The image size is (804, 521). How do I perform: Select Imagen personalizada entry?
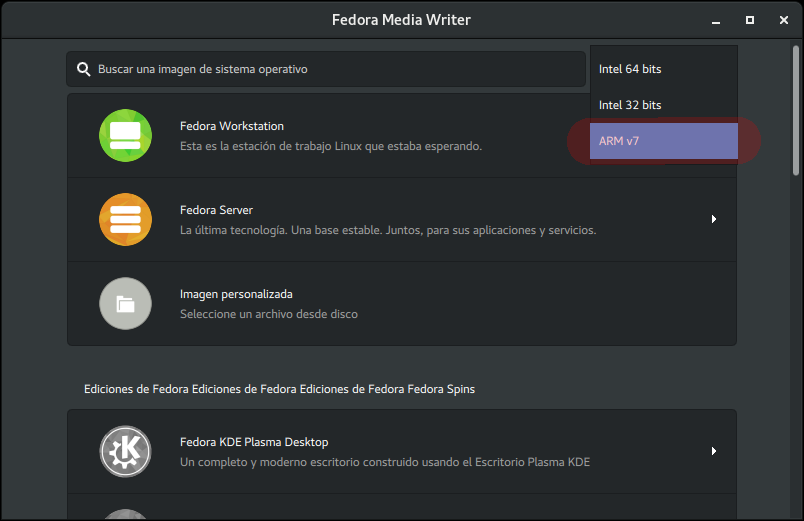[401, 304]
